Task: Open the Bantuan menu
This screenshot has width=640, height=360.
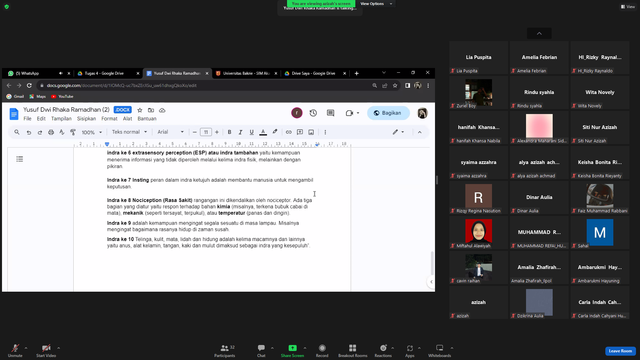Action: pyautogui.click(x=147, y=119)
